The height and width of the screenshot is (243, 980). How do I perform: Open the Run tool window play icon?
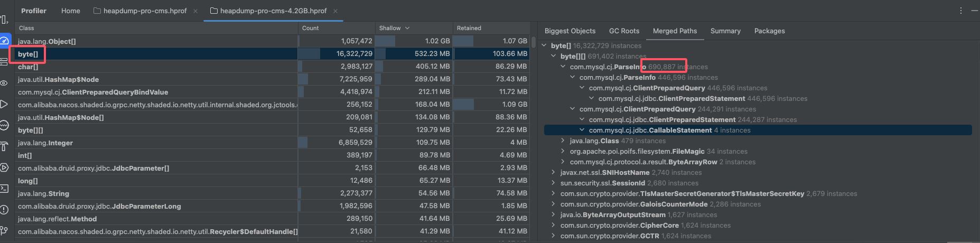click(x=4, y=104)
